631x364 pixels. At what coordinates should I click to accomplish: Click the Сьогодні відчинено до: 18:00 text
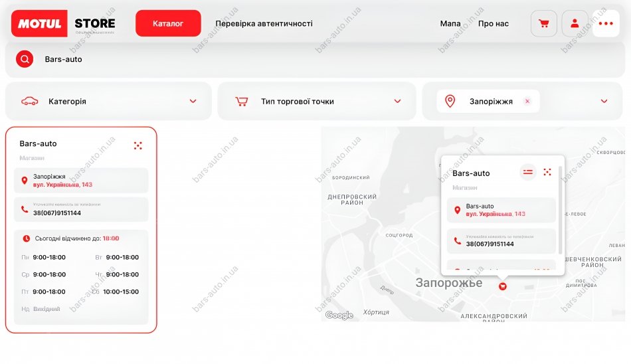coord(77,238)
